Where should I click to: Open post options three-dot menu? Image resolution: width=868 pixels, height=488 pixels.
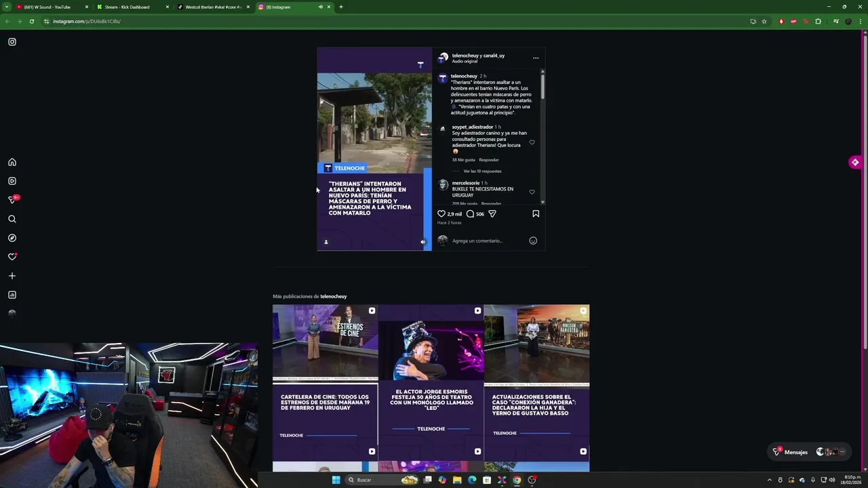coord(536,58)
